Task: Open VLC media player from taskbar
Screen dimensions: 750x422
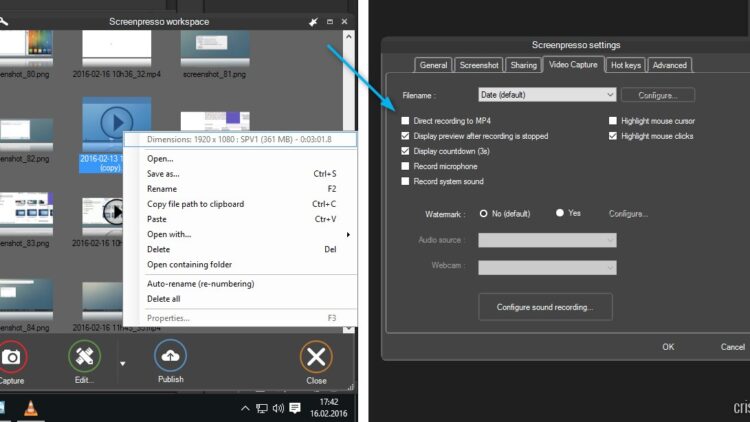Action: [32, 408]
